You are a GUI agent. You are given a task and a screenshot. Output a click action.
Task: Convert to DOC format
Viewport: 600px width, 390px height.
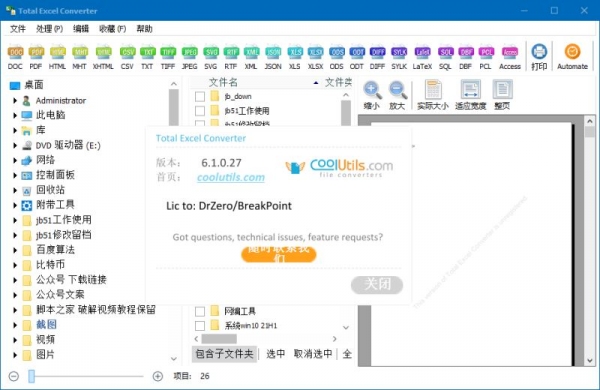click(x=15, y=57)
